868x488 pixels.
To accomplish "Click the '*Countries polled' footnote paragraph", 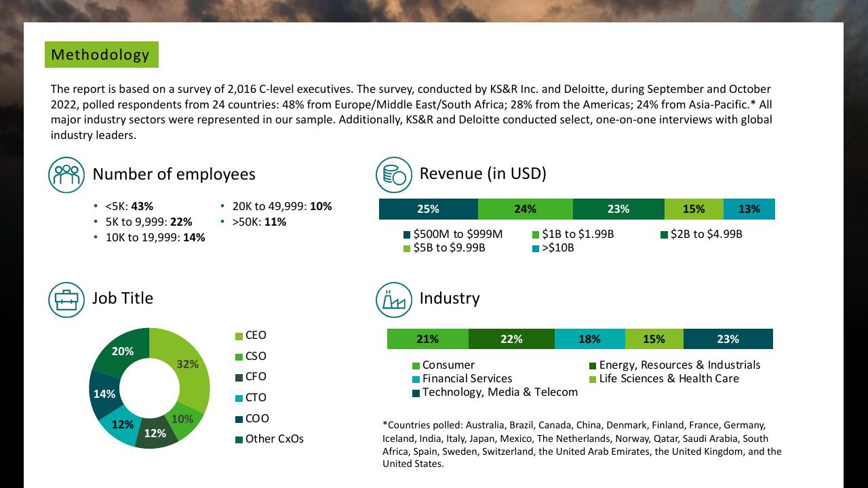I will tap(582, 445).
